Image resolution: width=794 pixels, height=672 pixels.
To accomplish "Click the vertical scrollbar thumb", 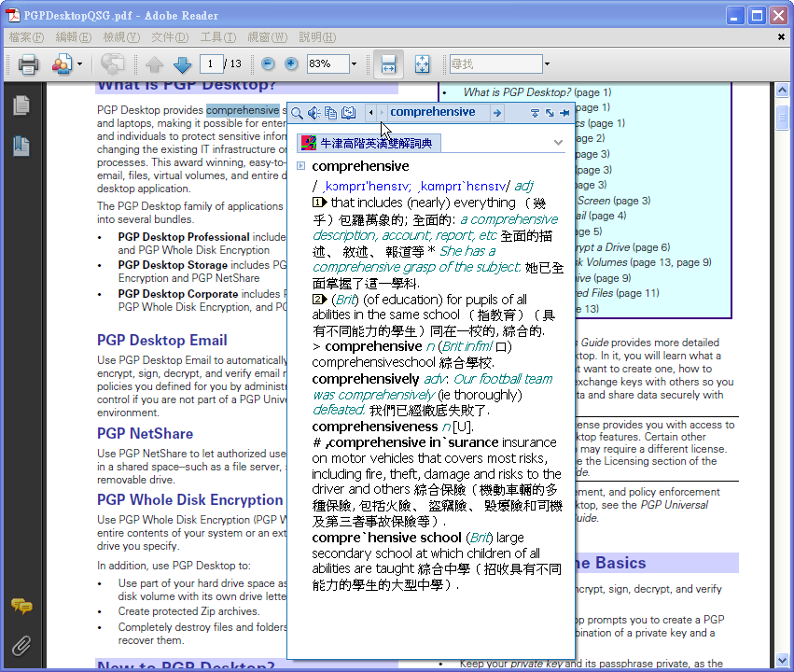I will pyautogui.click(x=783, y=118).
